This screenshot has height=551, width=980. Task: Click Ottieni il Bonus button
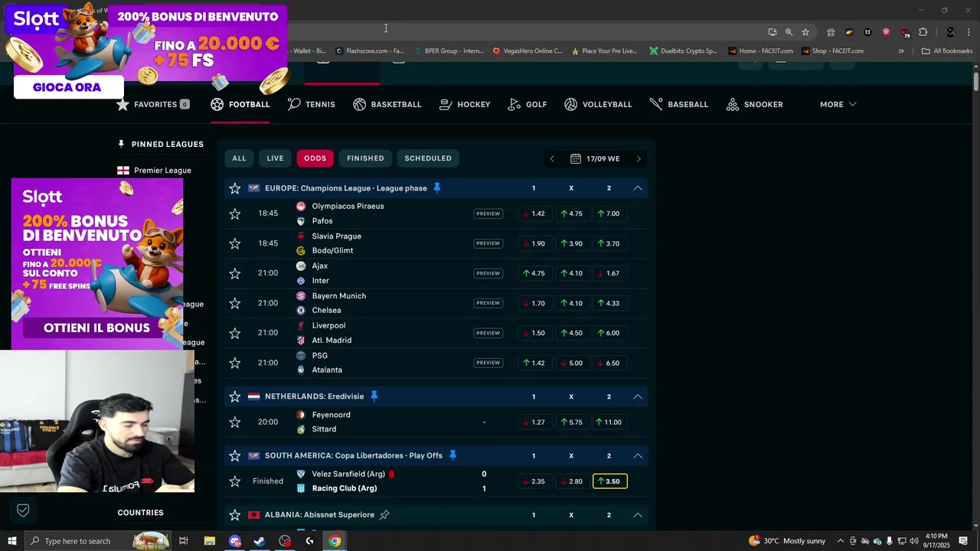96,328
